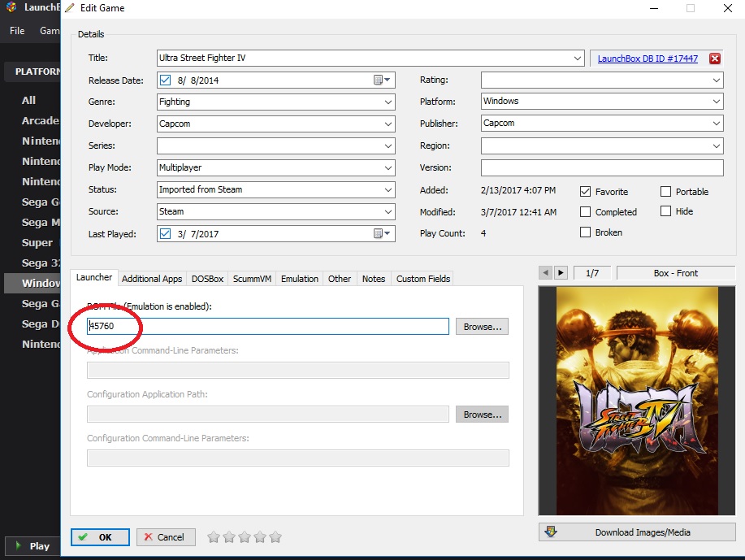Click the fourth rating star

[260, 537]
